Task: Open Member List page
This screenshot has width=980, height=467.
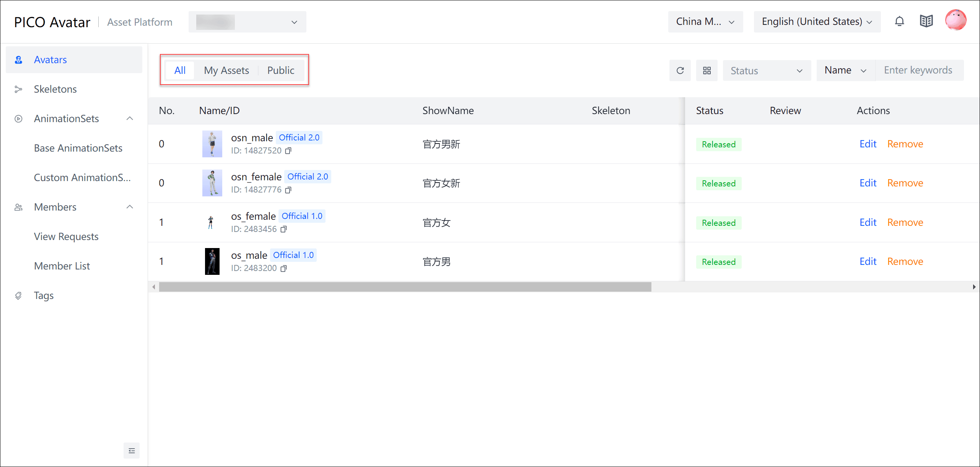Action: coord(62,266)
